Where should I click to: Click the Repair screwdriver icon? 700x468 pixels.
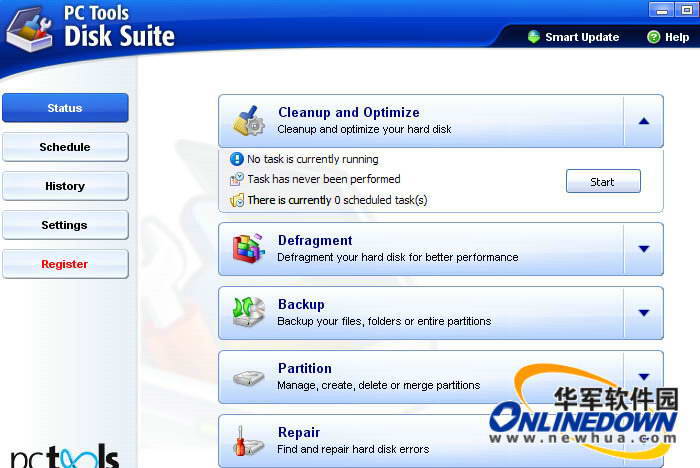pos(249,440)
